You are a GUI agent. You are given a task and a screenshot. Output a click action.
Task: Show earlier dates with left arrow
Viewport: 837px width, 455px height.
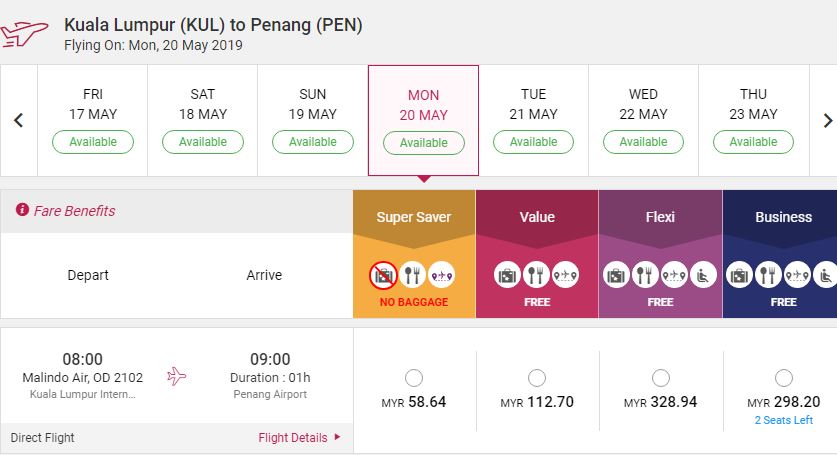18,121
